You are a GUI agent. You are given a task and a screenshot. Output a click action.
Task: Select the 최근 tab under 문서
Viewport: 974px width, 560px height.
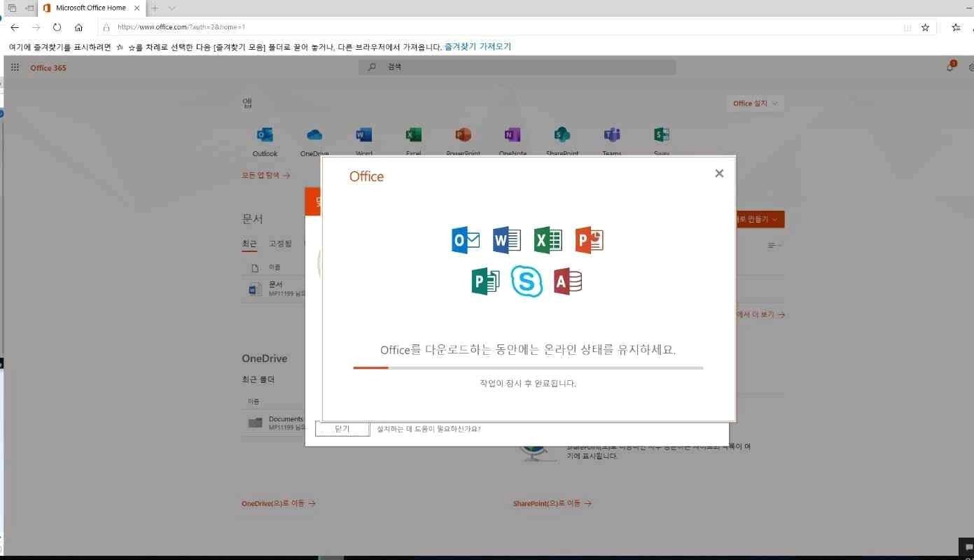(x=249, y=244)
